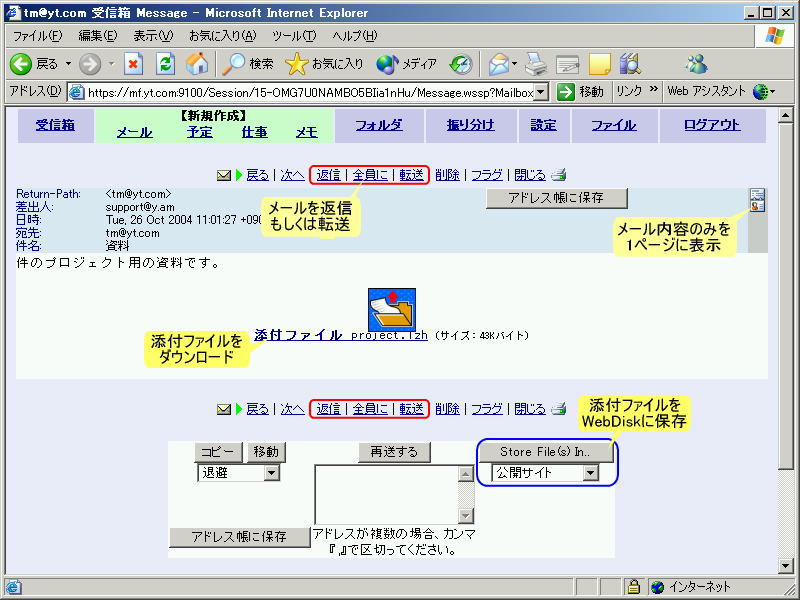Image resolution: width=800 pixels, height=600 pixels.
Task: Click the Stop loading toolbar icon
Action: [x=134, y=64]
